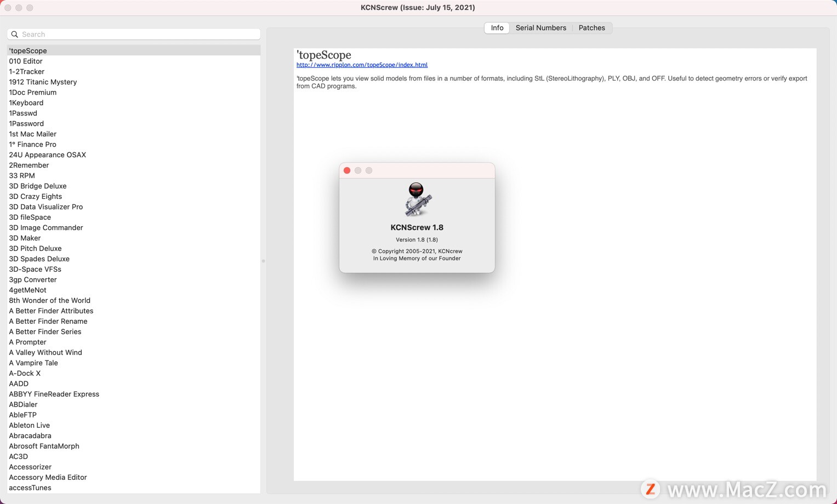Select Ableton Live entry
This screenshot has height=504, width=837.
click(x=134, y=425)
